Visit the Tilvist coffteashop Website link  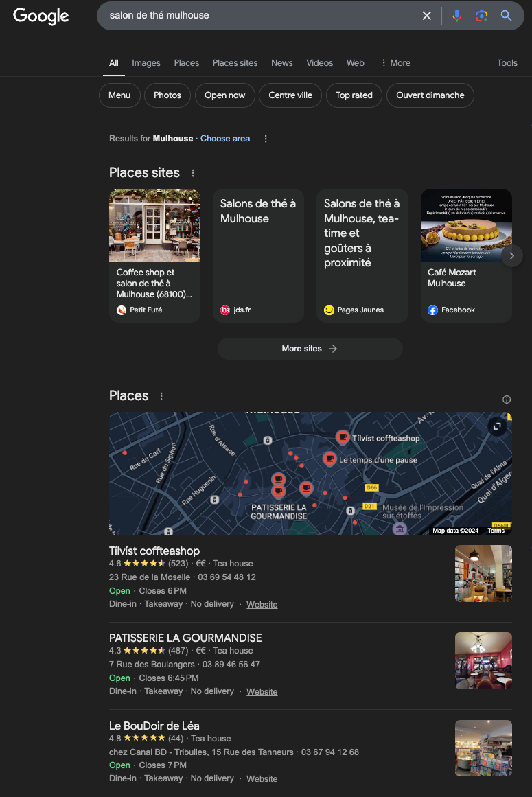[x=262, y=604]
